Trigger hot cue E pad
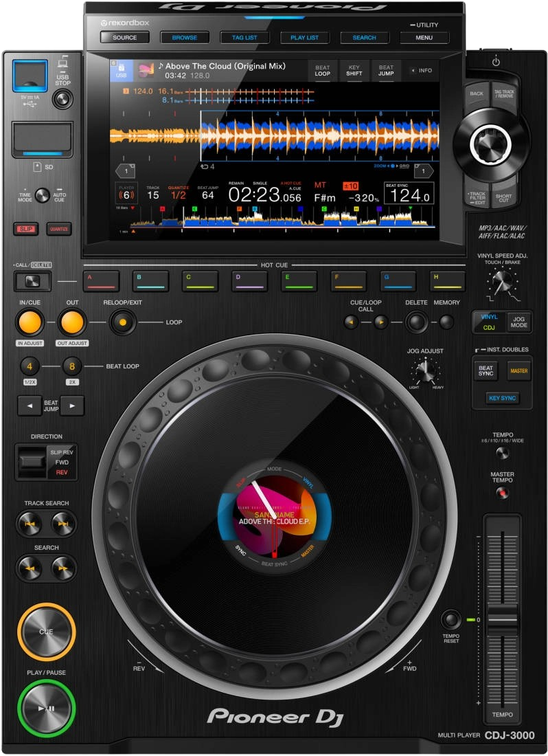548x756 pixels. 299,281
